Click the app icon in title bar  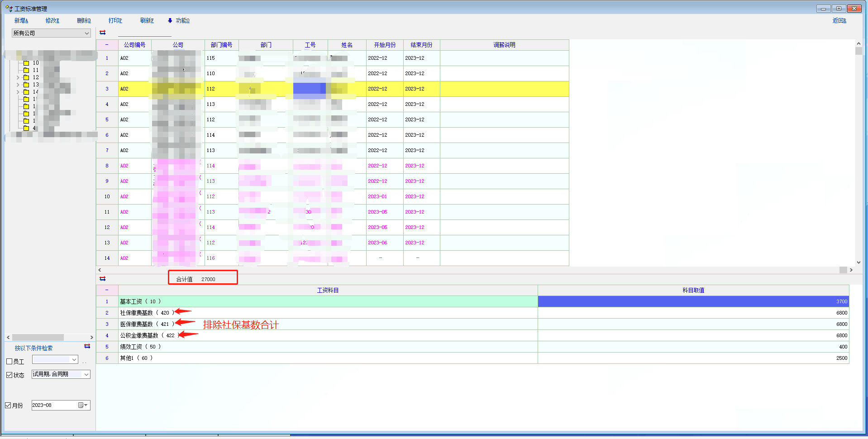[9, 9]
